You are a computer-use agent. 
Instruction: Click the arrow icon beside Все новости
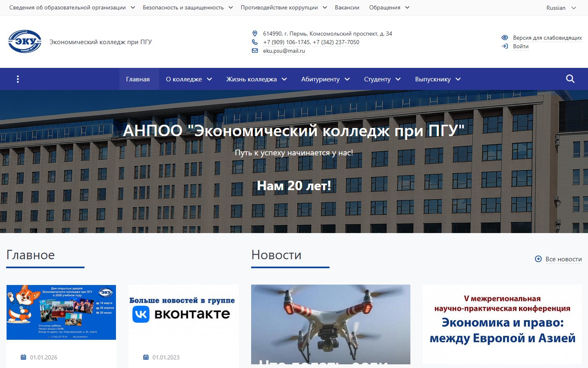click(538, 259)
